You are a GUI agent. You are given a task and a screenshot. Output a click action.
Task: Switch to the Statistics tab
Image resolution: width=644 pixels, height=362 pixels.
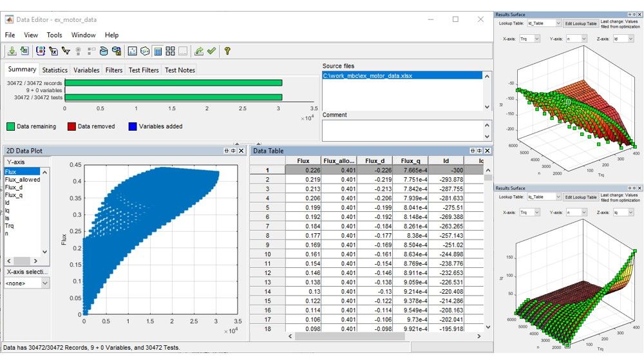pyautogui.click(x=55, y=70)
